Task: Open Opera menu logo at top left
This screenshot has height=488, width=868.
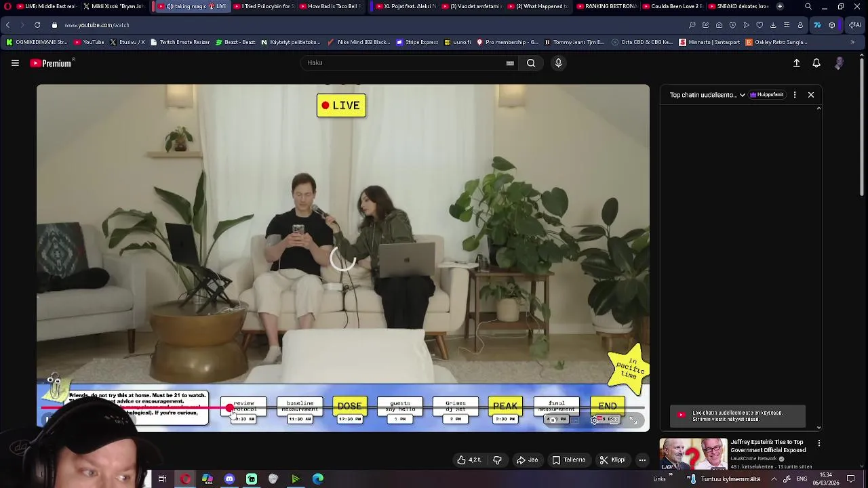Action: coord(7,6)
